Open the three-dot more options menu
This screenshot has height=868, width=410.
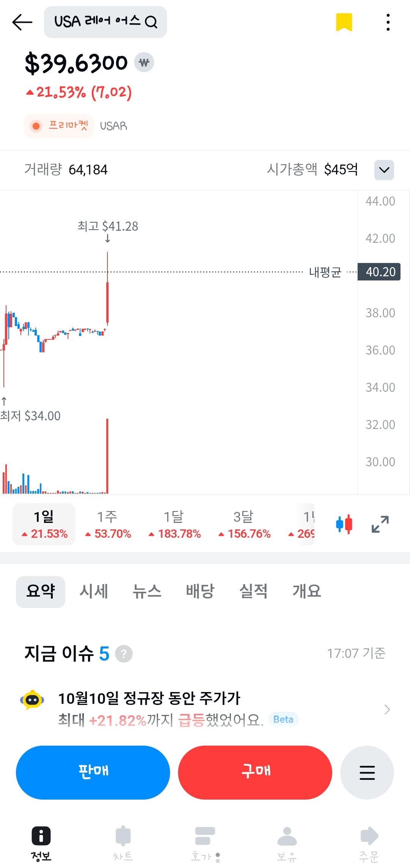[x=388, y=22]
